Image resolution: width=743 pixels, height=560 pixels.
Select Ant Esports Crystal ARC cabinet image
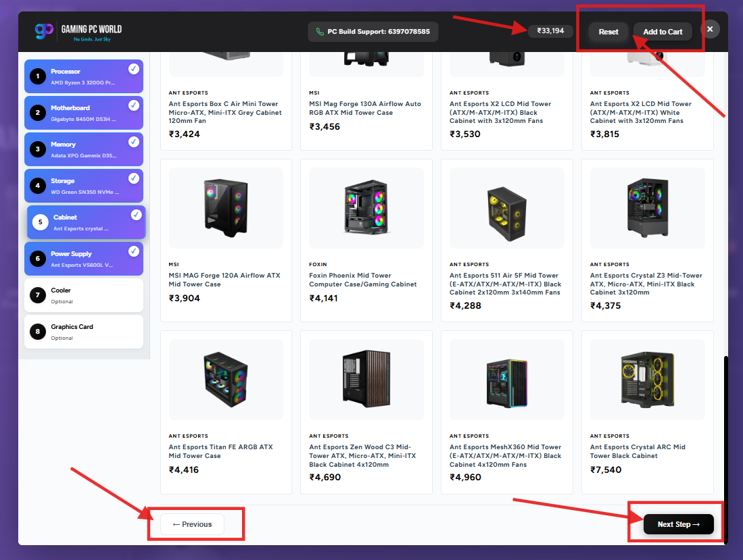point(647,379)
